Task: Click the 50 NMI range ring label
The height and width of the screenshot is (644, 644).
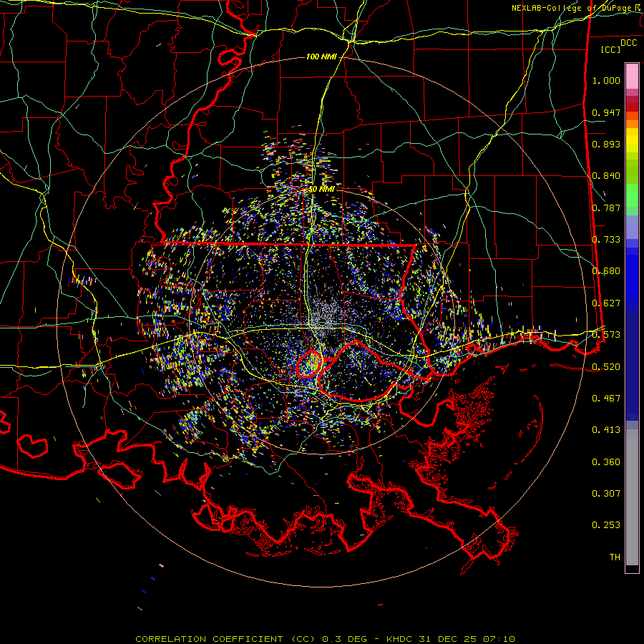Action: point(321,190)
